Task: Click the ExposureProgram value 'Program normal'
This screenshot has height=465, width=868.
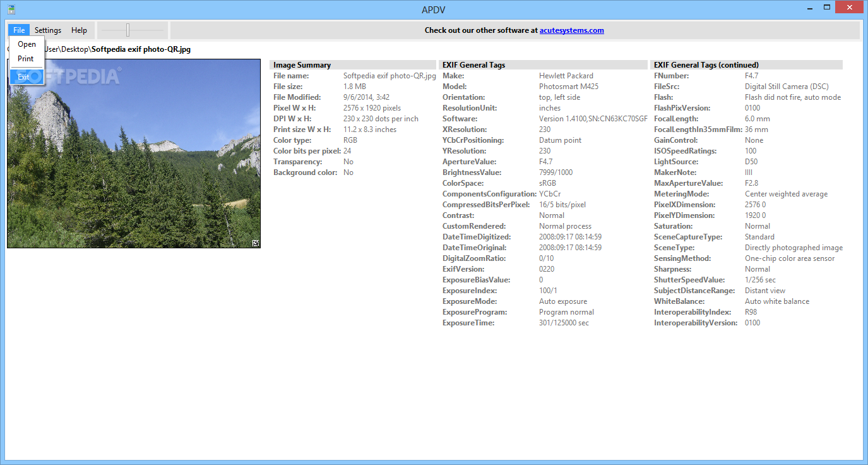Action: [x=566, y=312]
